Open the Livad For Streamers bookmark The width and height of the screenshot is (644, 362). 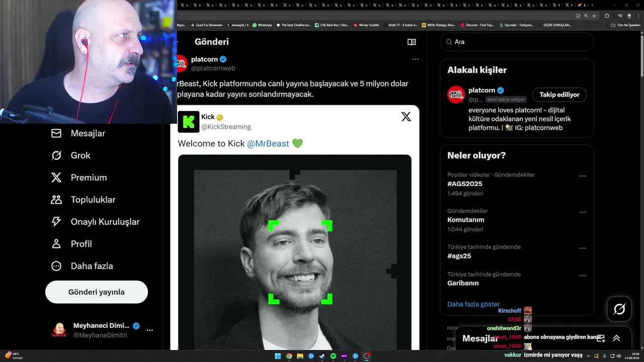point(207,25)
